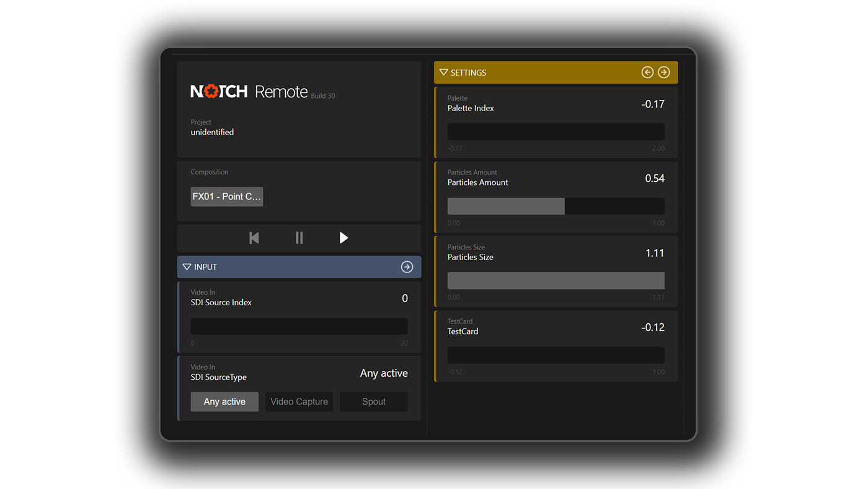Click the Particles Size slider bar
Image resolution: width=868 pixels, height=489 pixels.
coord(556,280)
